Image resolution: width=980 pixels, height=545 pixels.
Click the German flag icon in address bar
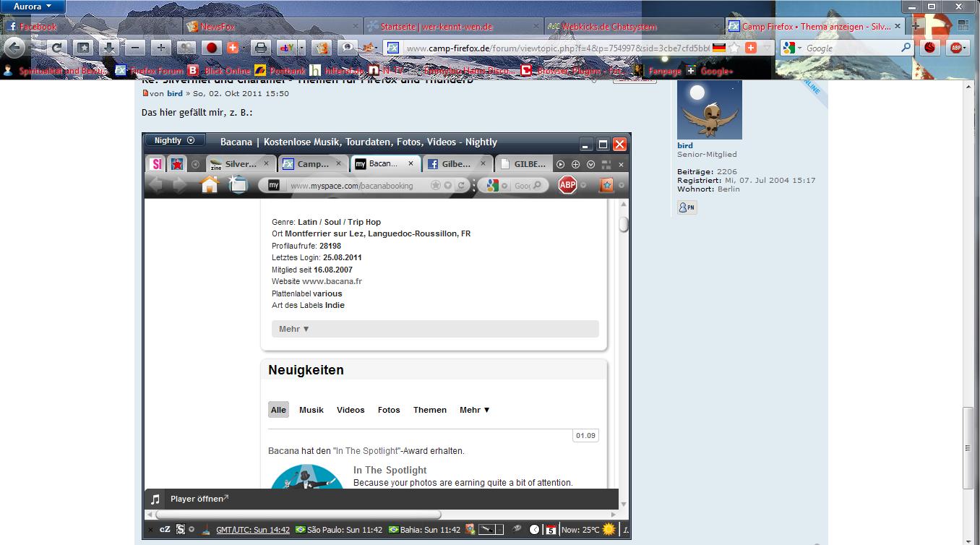(x=718, y=48)
